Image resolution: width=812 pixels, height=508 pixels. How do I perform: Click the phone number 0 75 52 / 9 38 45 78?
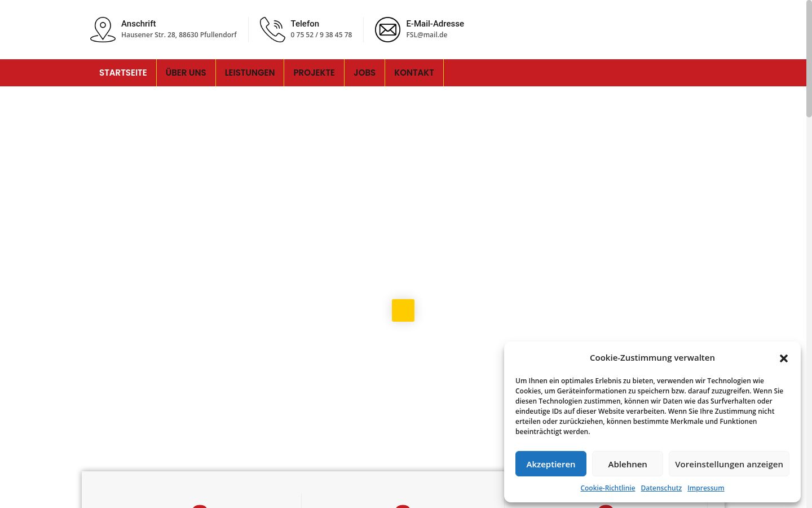point(321,35)
